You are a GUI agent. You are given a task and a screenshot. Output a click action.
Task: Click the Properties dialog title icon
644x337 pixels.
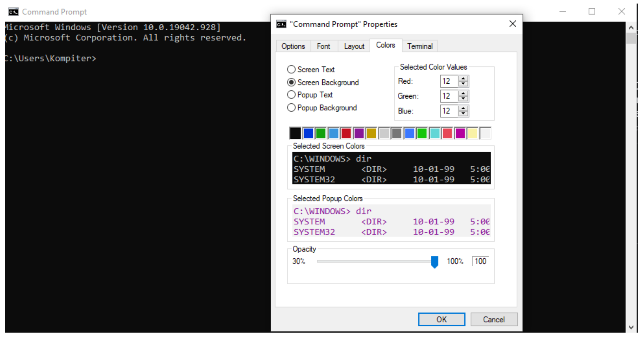tap(281, 24)
